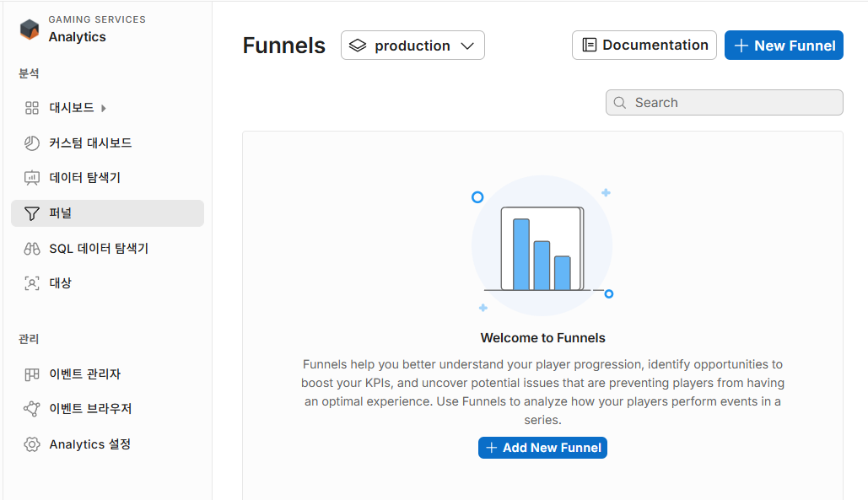Image resolution: width=868 pixels, height=500 pixels.
Task: Click the dashboard grid icon
Action: 32,108
